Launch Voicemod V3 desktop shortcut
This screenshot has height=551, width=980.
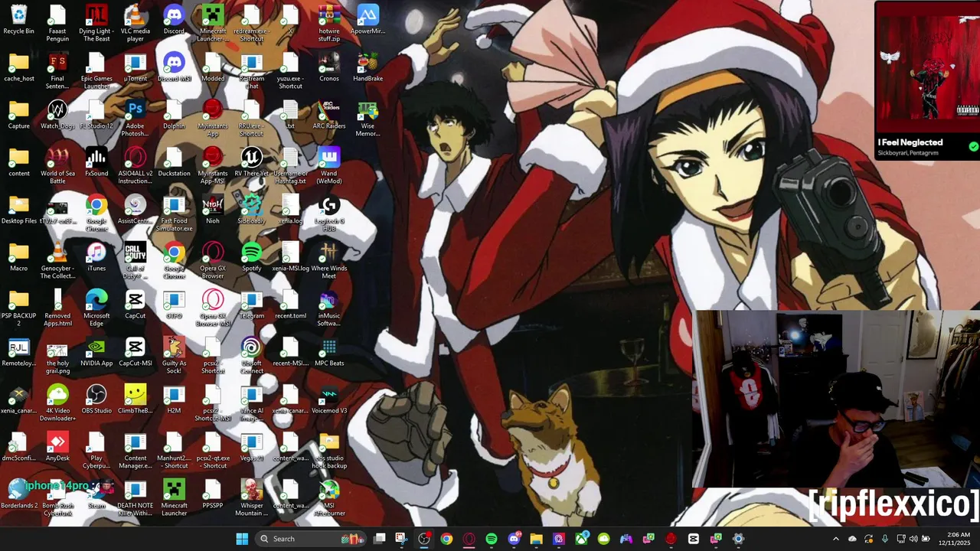click(329, 399)
